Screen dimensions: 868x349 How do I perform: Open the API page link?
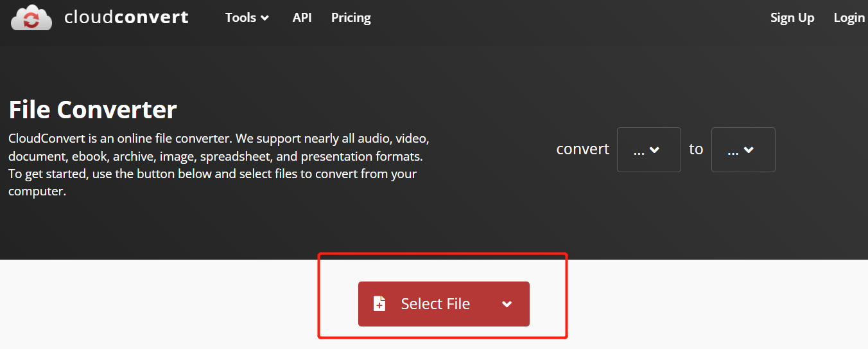click(x=302, y=18)
